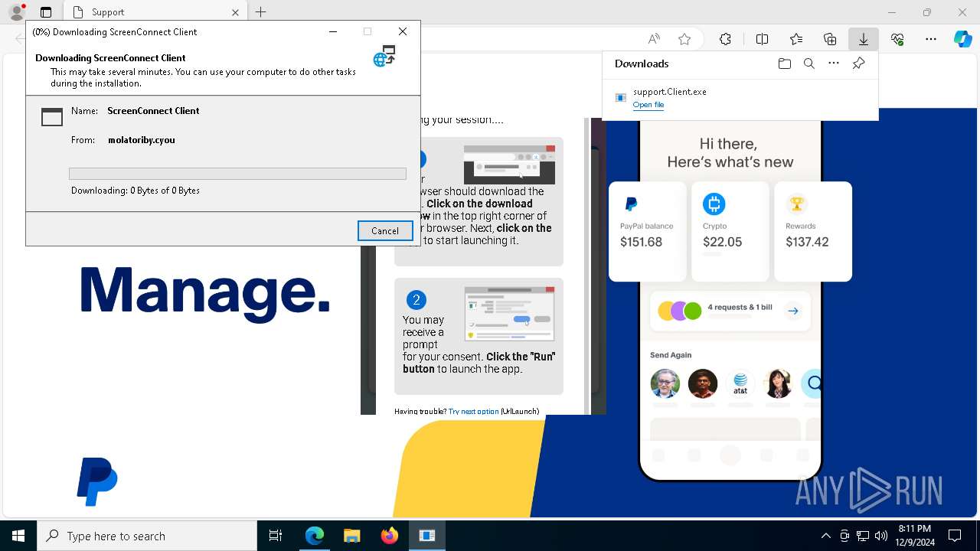Open Extensions puzzle icon
Image resolution: width=980 pixels, height=551 pixels.
[x=725, y=39]
